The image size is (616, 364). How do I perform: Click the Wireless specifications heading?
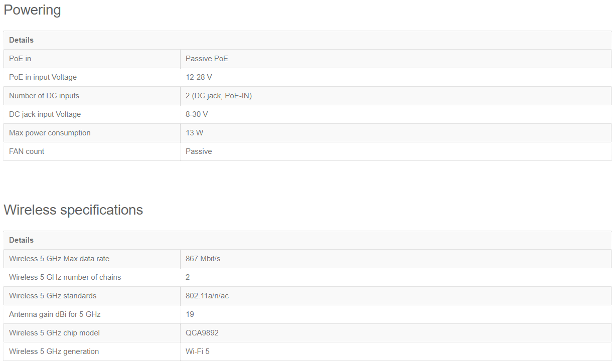73,210
